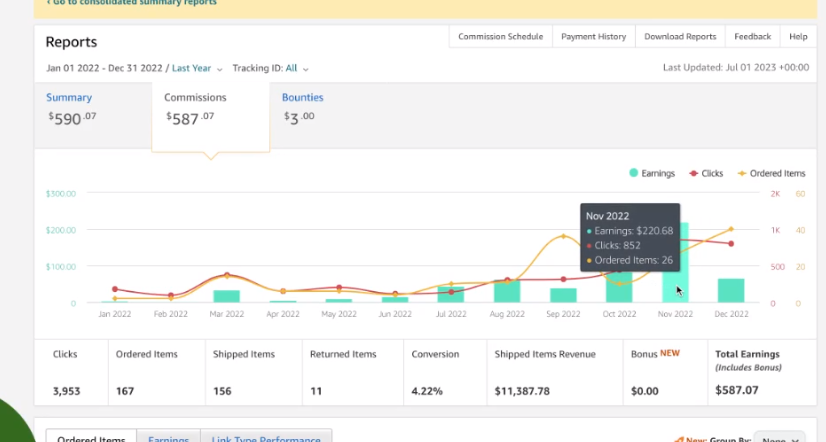The width and height of the screenshot is (826, 442).
Task: Click the Last Updated timestamp text
Action: (x=736, y=67)
